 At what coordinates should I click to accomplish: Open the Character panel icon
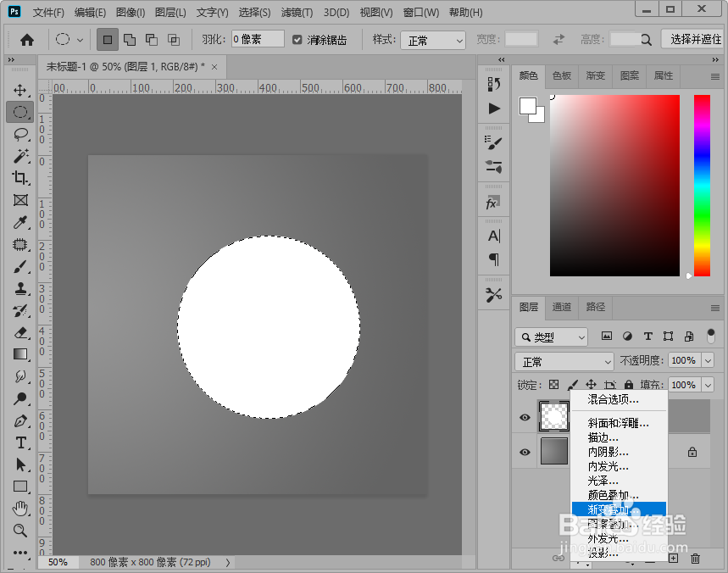[494, 236]
